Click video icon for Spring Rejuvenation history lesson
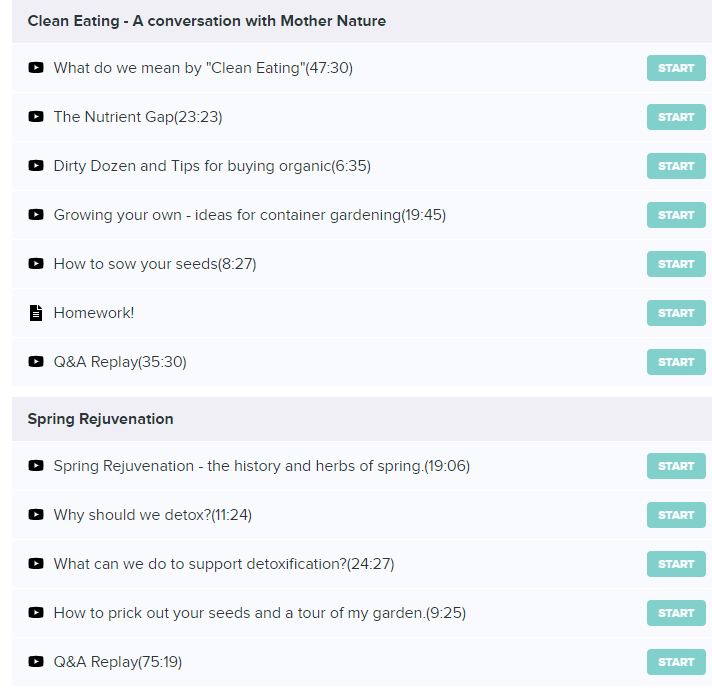The width and height of the screenshot is (712, 692). point(36,465)
